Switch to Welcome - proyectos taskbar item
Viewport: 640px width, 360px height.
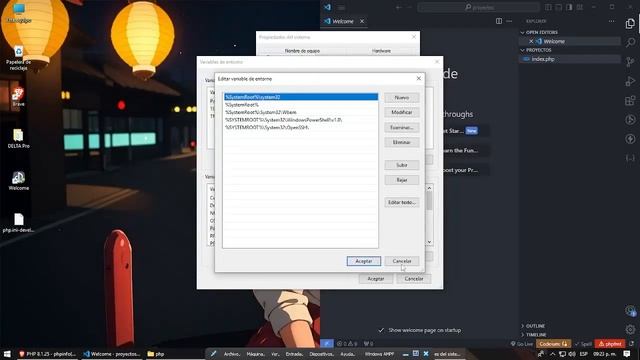coord(112,354)
